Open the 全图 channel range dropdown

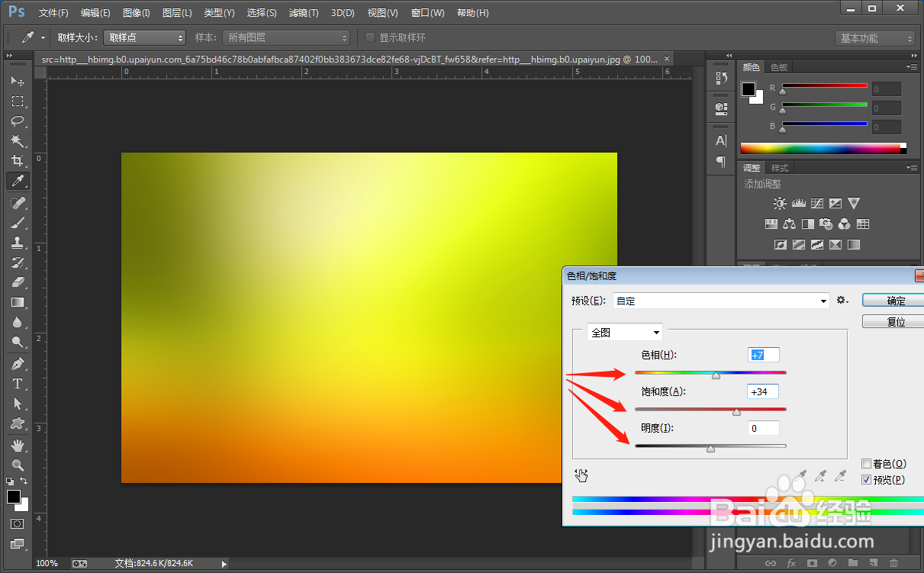[624, 333]
